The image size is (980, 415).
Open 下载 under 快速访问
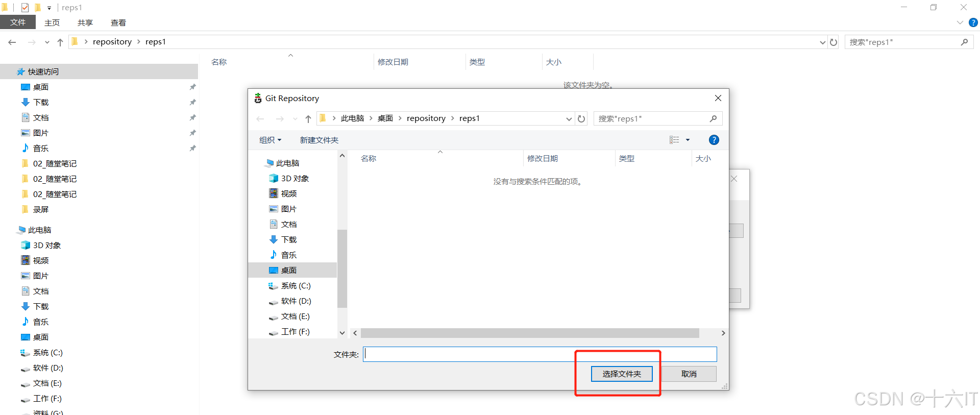(41, 102)
